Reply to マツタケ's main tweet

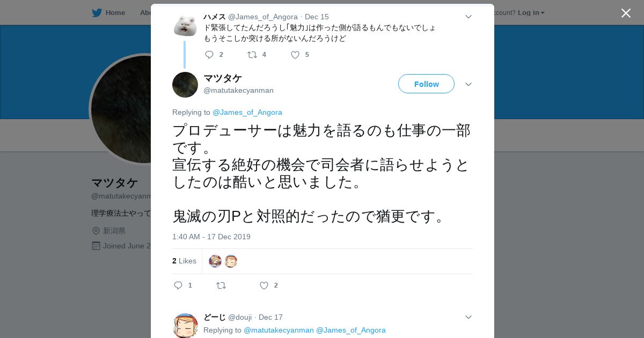click(x=178, y=285)
